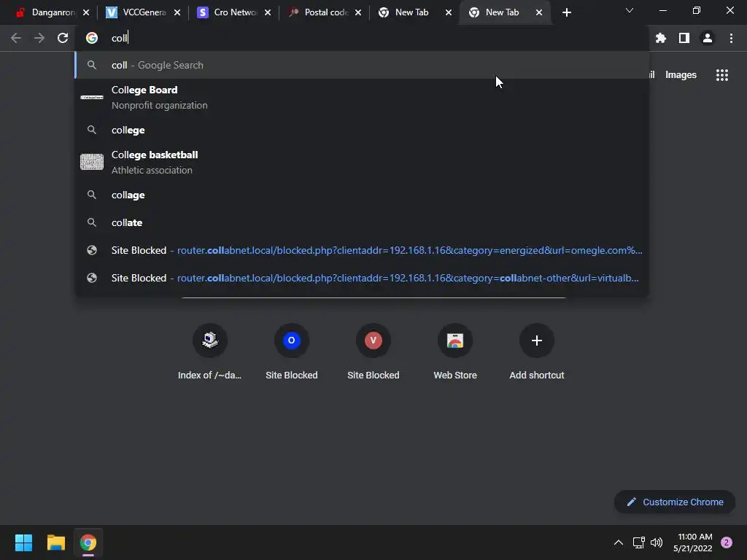Close the active New Tab
The width and height of the screenshot is (747, 560).
(x=539, y=12)
